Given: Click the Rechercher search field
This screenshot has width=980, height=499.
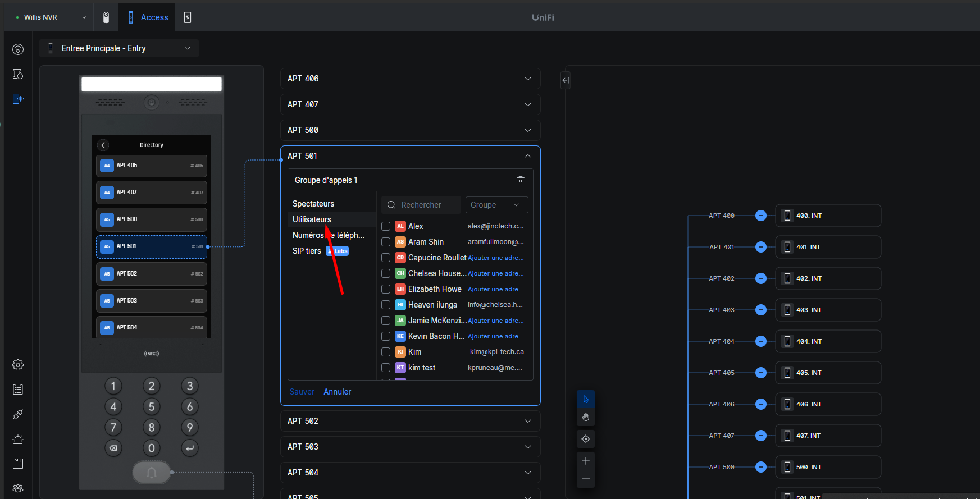Looking at the screenshot, I should click(x=421, y=205).
